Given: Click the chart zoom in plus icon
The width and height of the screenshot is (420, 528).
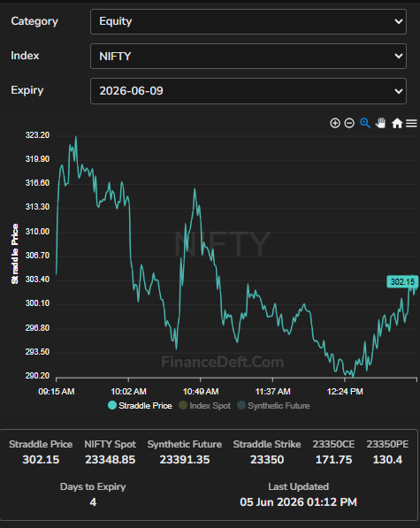Looking at the screenshot, I should coord(335,123).
